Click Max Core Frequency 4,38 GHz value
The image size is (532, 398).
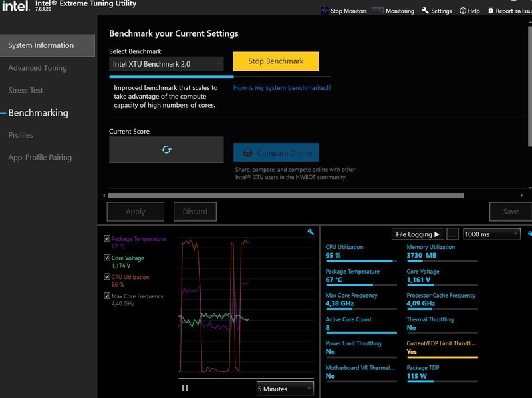(x=340, y=303)
